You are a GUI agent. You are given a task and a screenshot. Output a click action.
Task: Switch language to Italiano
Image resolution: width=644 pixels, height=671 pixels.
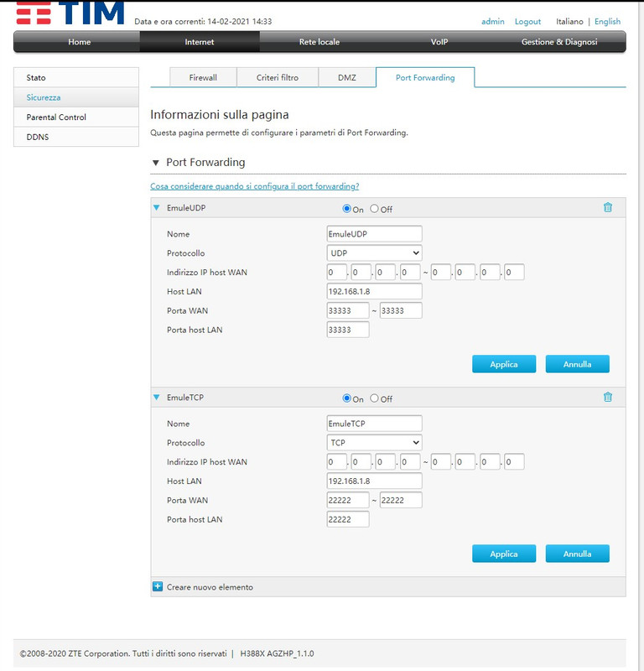click(569, 22)
